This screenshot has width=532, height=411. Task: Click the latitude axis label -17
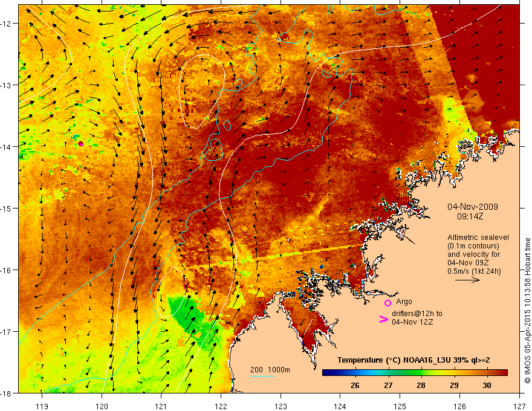coord(7,332)
